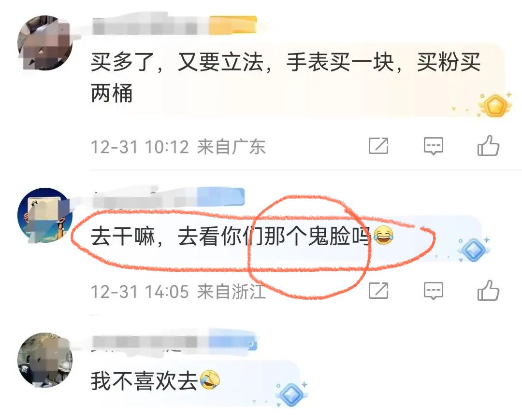Open reply for the 14:05 comment
This screenshot has width=522, height=420.
pyautogui.click(x=433, y=291)
